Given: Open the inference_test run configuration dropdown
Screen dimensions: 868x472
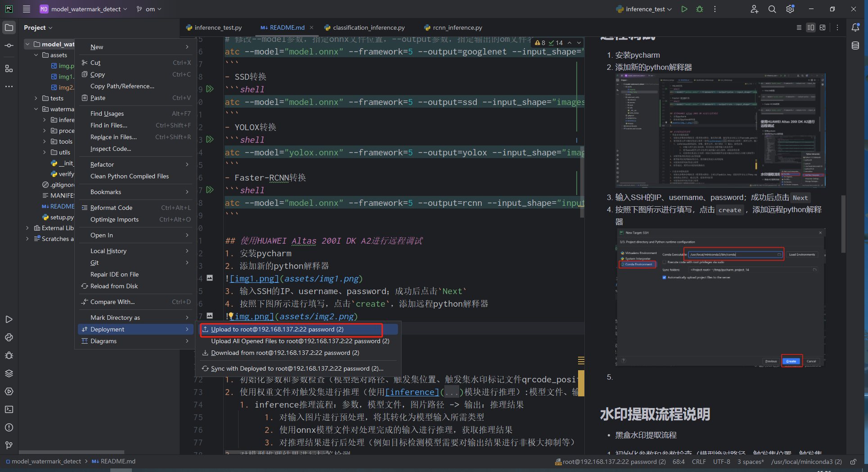Looking at the screenshot, I should (644, 9).
